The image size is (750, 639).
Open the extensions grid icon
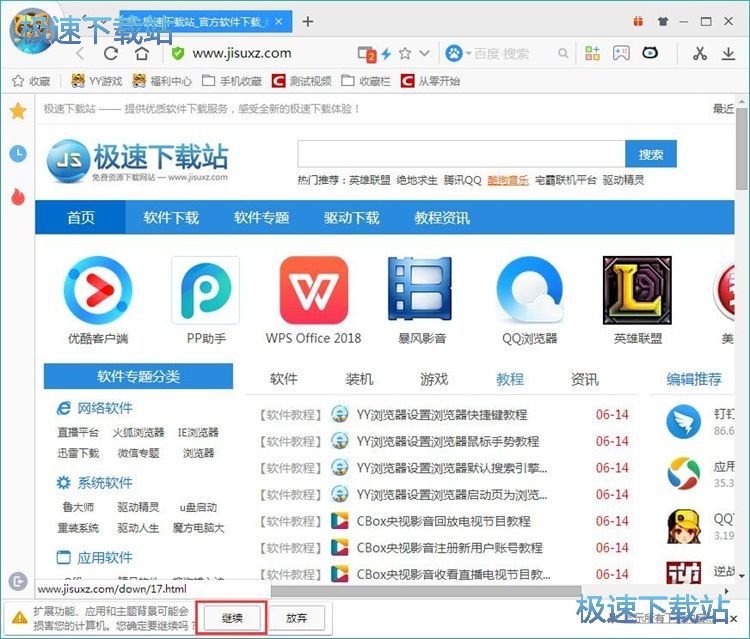tap(592, 53)
